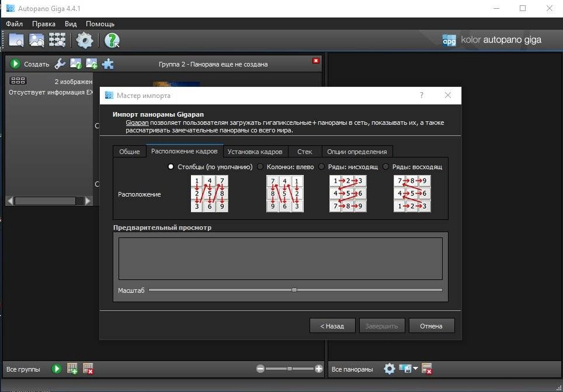This screenshot has height=392, width=563.
Task: Click add group grid icon in bottom bar
Action: coord(72,369)
